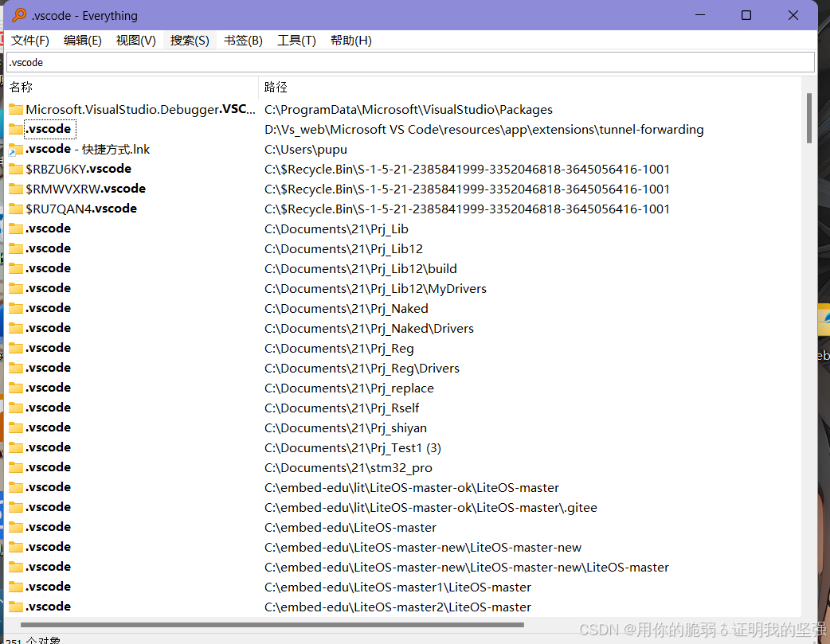This screenshot has height=644, width=830.
Task: Click folder icon for .vscode in LiteOS-master\.gitee
Action: coord(16,507)
